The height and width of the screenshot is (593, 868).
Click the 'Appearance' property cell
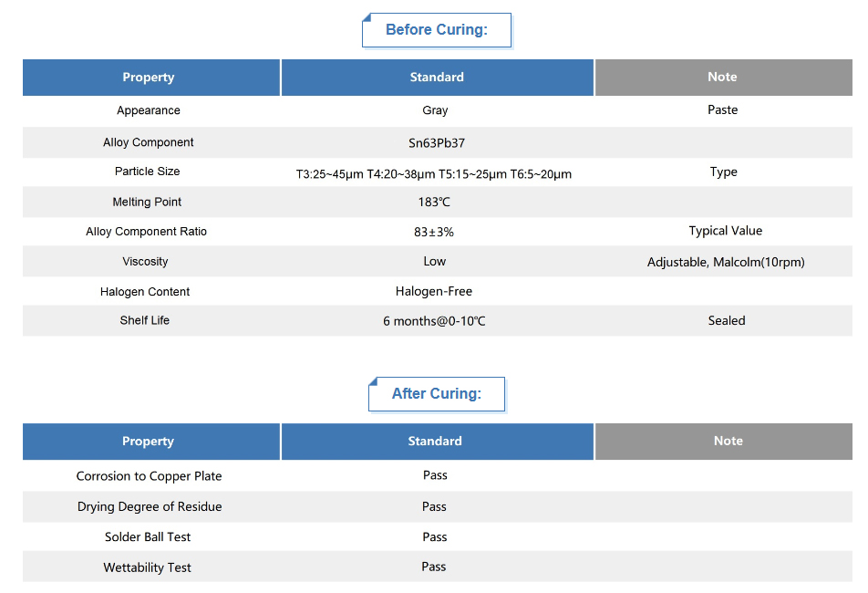click(149, 110)
